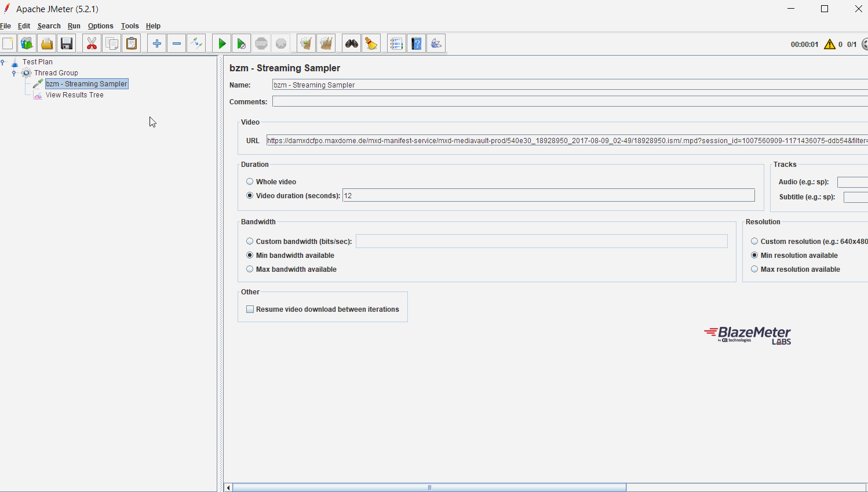This screenshot has height=492, width=868.
Task: Select Thread Group in the tree
Action: click(56, 73)
